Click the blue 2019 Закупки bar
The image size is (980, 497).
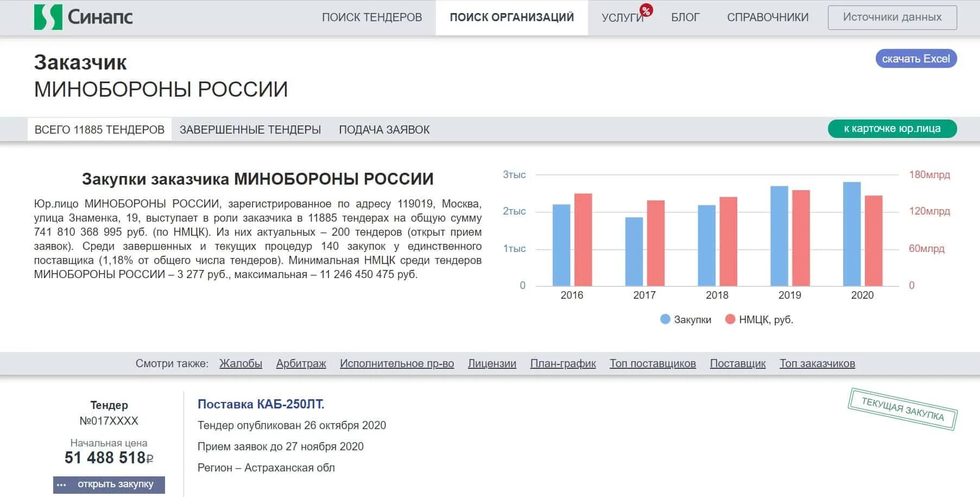(780, 236)
